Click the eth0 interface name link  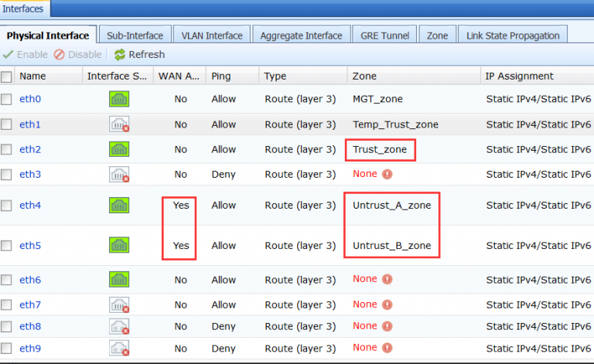click(30, 99)
